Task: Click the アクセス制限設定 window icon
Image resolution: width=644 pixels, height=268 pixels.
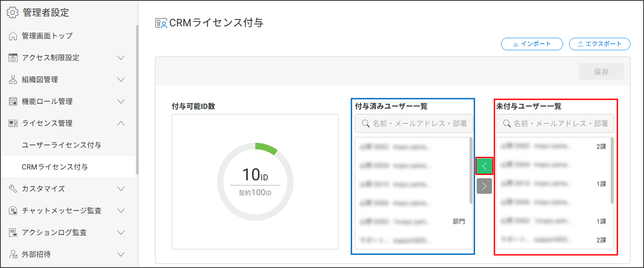Action: [x=13, y=58]
